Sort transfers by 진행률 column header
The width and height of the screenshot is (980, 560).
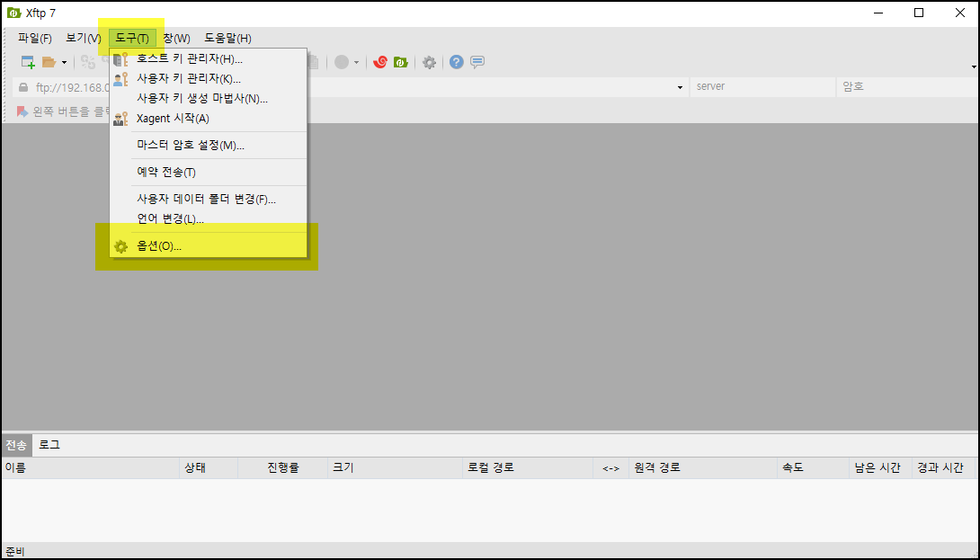[282, 467]
